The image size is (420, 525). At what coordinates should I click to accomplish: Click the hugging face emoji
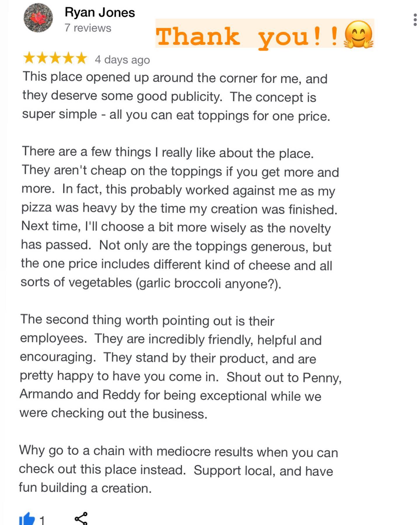358,34
